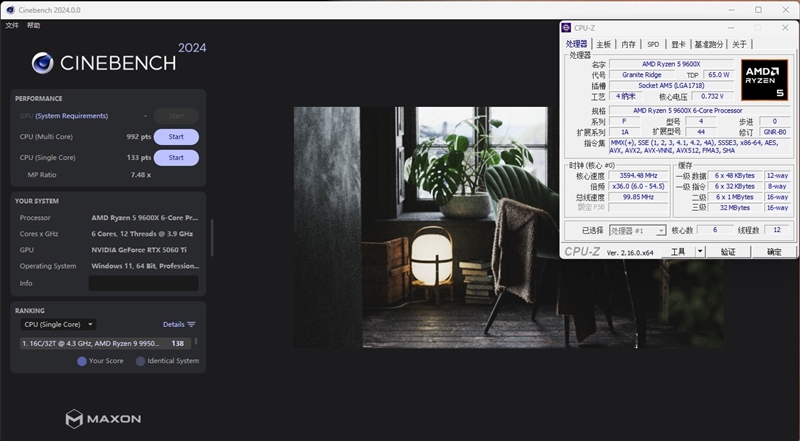The height and width of the screenshot is (441, 800).
Task: Open the 基准跑分 benchmark tab in CPU-Z
Action: [709, 44]
